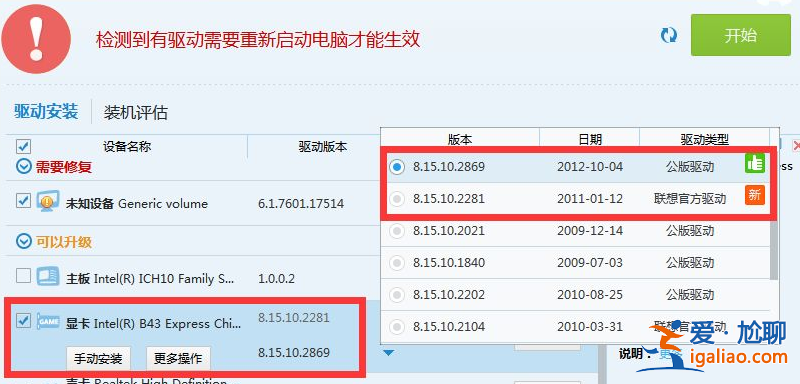Click the red restart-required warning message
Screen dimensions: 800x384
[x=258, y=39]
